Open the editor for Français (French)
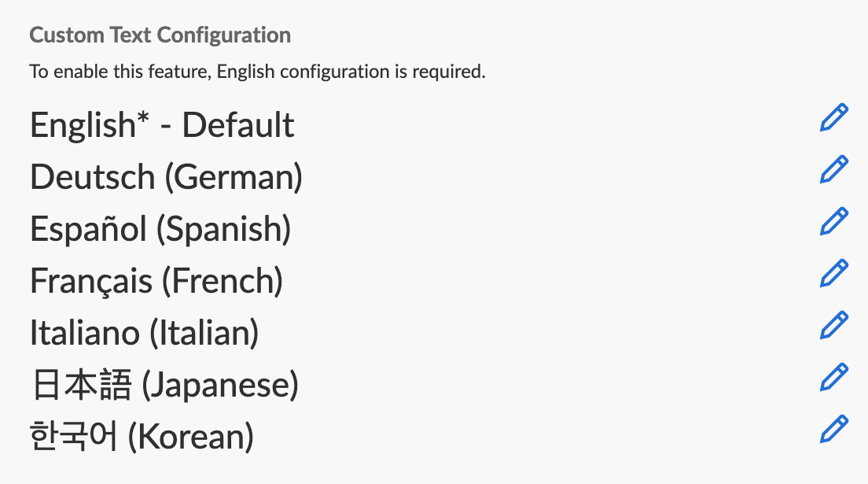 point(834,273)
